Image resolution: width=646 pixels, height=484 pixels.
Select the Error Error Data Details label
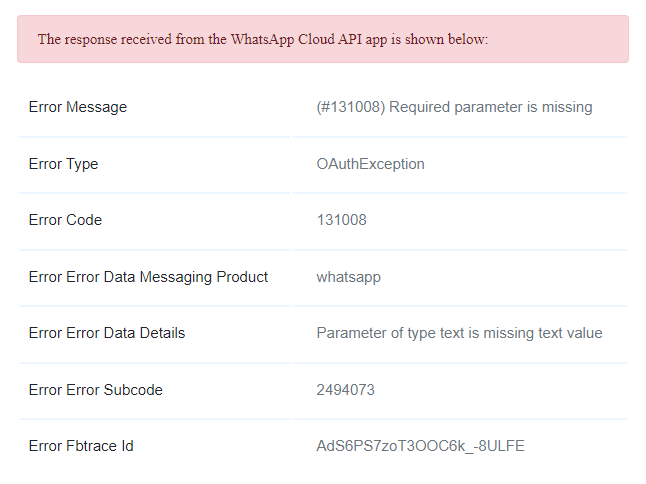pyautogui.click(x=107, y=333)
